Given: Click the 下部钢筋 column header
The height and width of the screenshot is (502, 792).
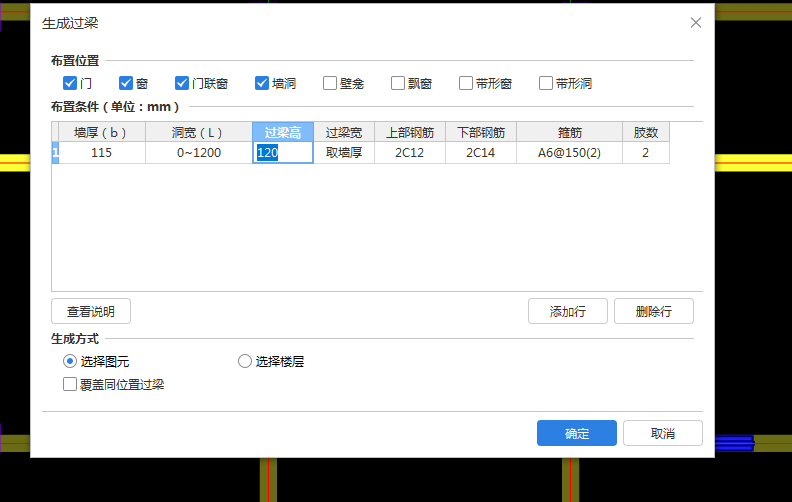Looking at the screenshot, I should pyautogui.click(x=481, y=132).
